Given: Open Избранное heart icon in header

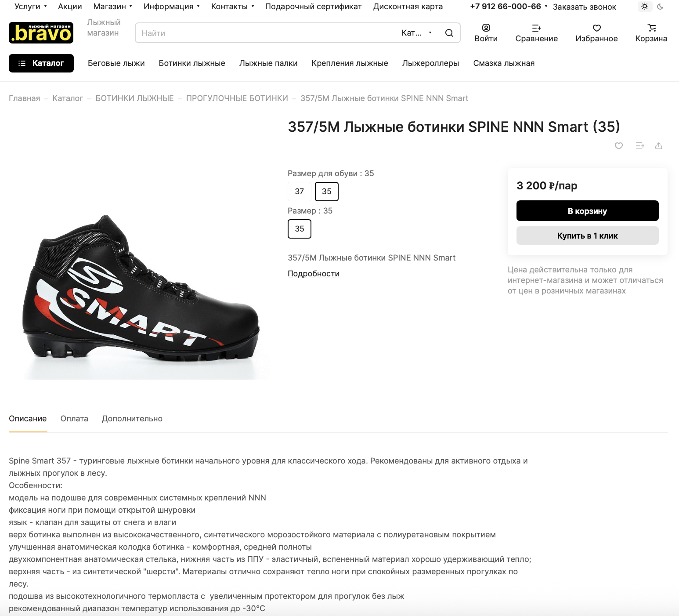Looking at the screenshot, I should coord(596,28).
